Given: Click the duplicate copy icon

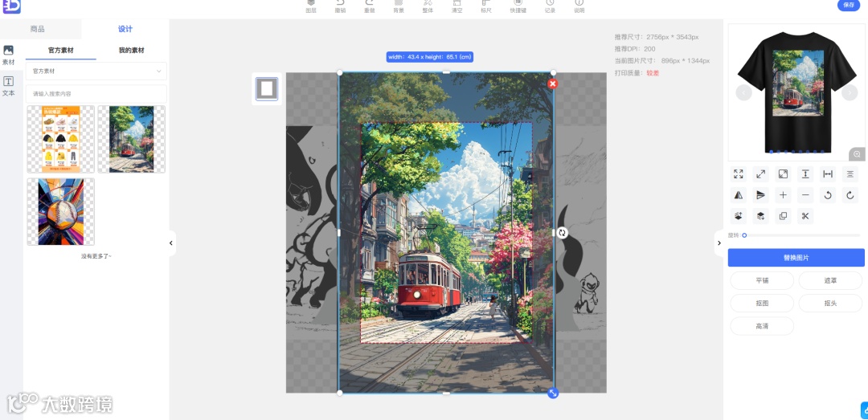Looking at the screenshot, I should click(783, 216).
